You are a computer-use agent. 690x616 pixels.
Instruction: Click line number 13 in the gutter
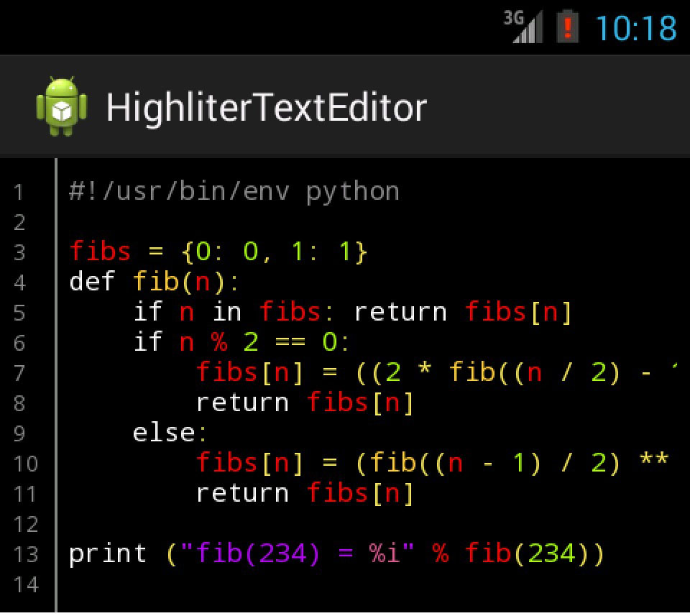pyautogui.click(x=25, y=554)
